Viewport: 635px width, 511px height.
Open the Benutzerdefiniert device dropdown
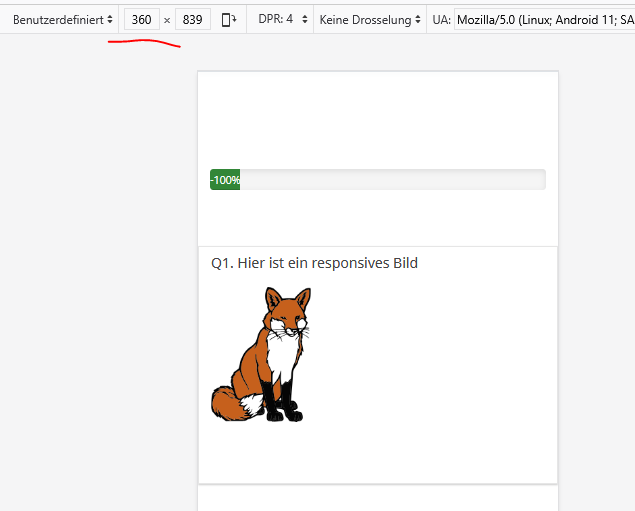[x=62, y=20]
